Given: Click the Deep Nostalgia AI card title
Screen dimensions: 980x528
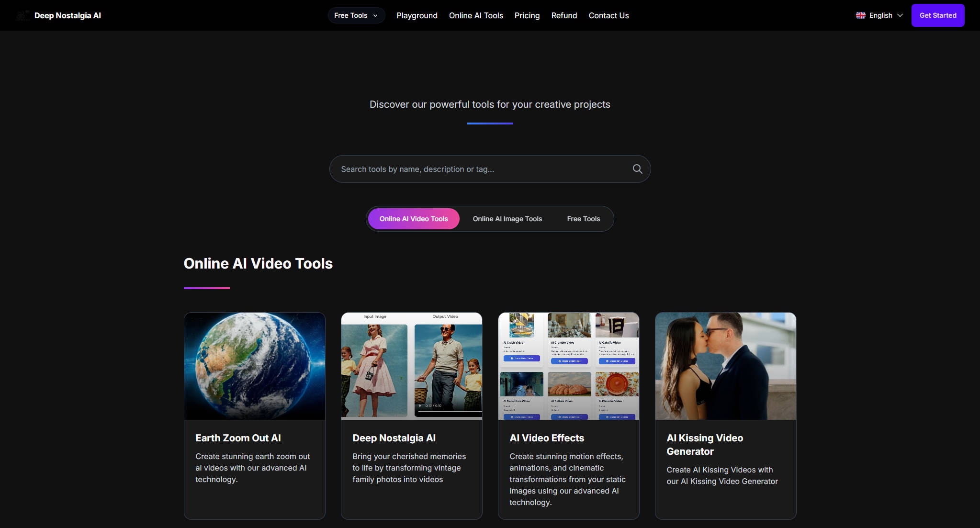Looking at the screenshot, I should [394, 438].
